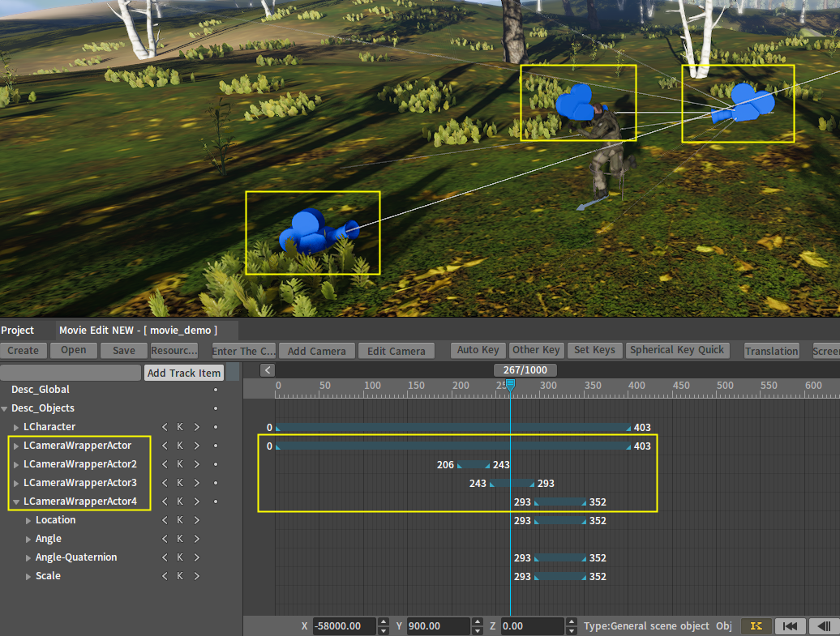The height and width of the screenshot is (636, 840).
Task: Click the add keyframe K icon for LCharacter
Action: click(180, 427)
